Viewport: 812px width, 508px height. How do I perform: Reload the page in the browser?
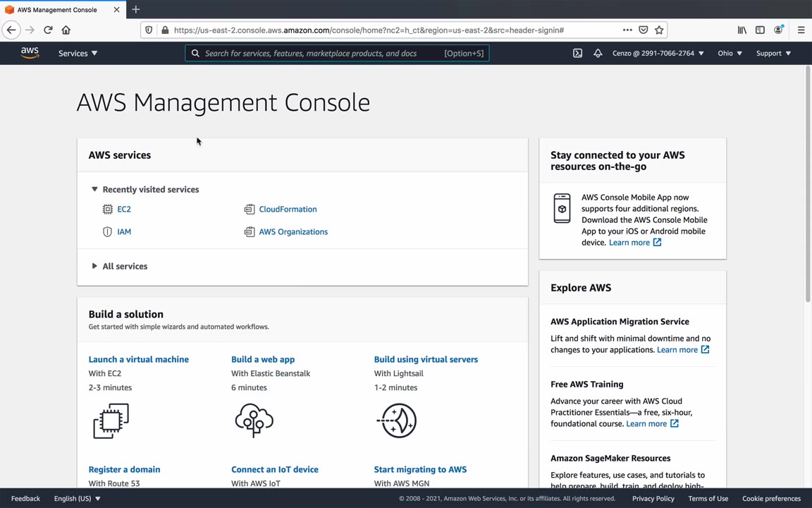tap(48, 30)
